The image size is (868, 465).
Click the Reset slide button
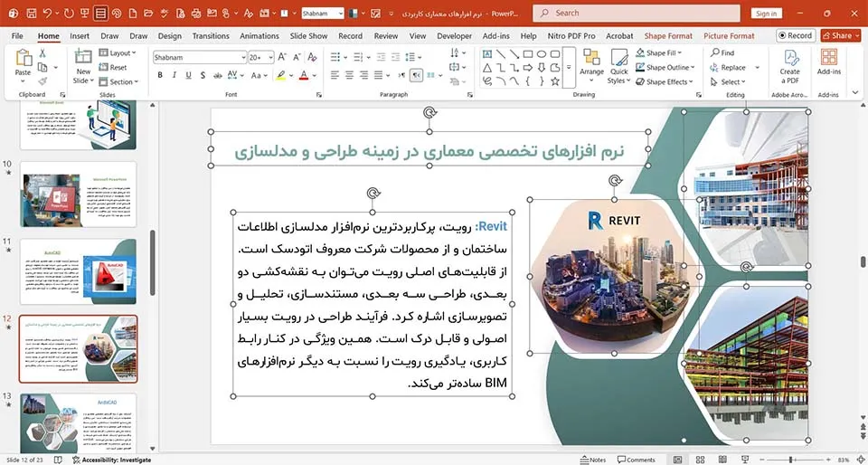(113, 68)
